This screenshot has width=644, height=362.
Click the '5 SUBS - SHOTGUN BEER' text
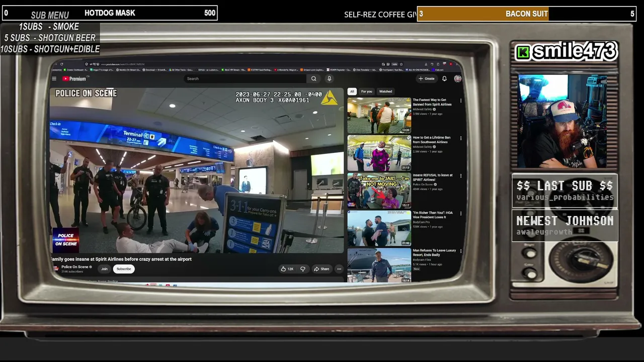[x=50, y=38]
